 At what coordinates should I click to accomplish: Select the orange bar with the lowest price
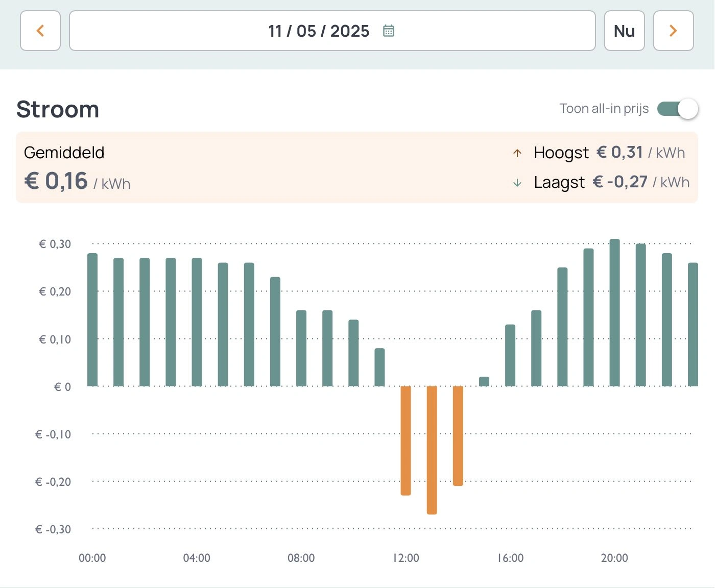click(432, 449)
